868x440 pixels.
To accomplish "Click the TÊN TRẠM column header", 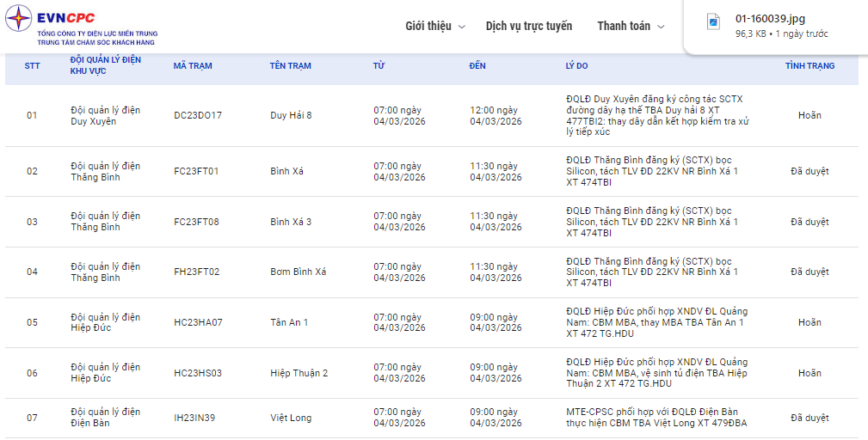I will (290, 66).
